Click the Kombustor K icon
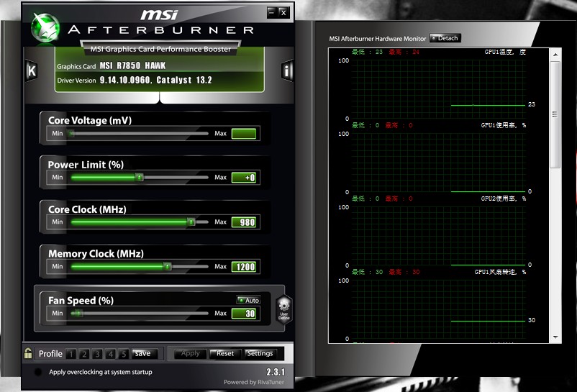 tap(32, 70)
